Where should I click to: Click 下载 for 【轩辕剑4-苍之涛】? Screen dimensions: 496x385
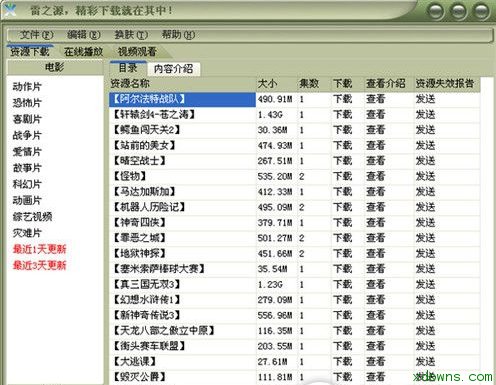pyautogui.click(x=342, y=114)
